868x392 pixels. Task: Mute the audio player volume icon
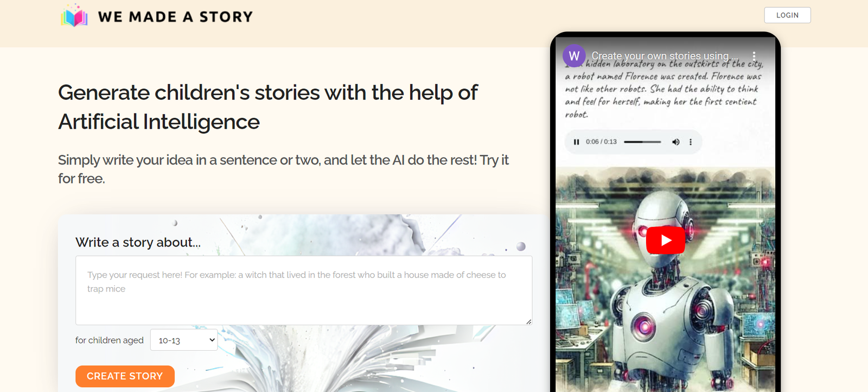point(675,142)
